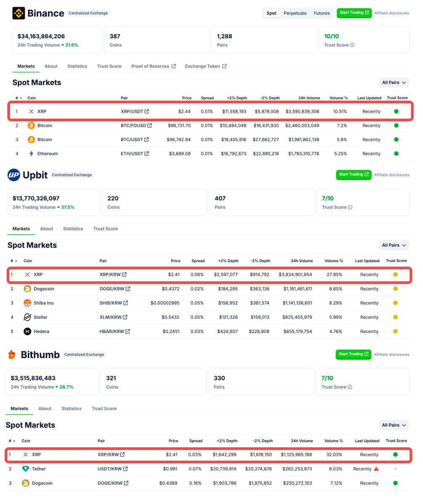The height and width of the screenshot is (504, 423).
Task: Open the SHIB/KRW external link icon
Action: pyautogui.click(x=126, y=303)
